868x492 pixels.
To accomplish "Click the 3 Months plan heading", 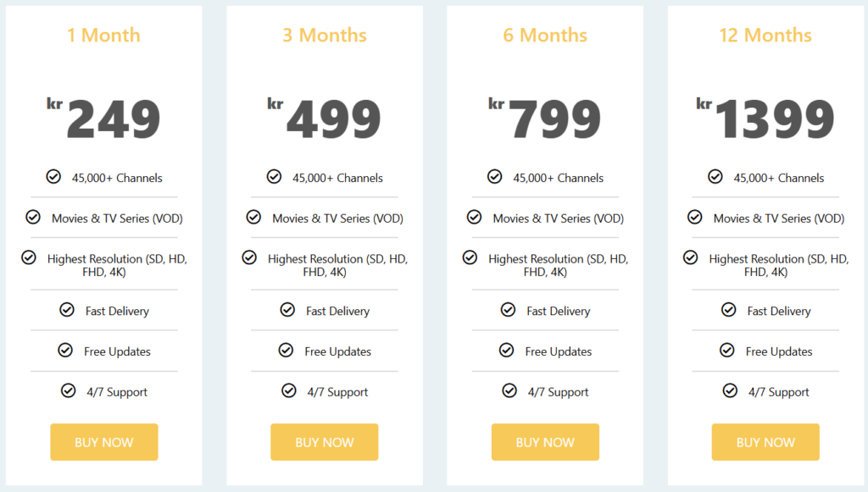I will [x=325, y=36].
